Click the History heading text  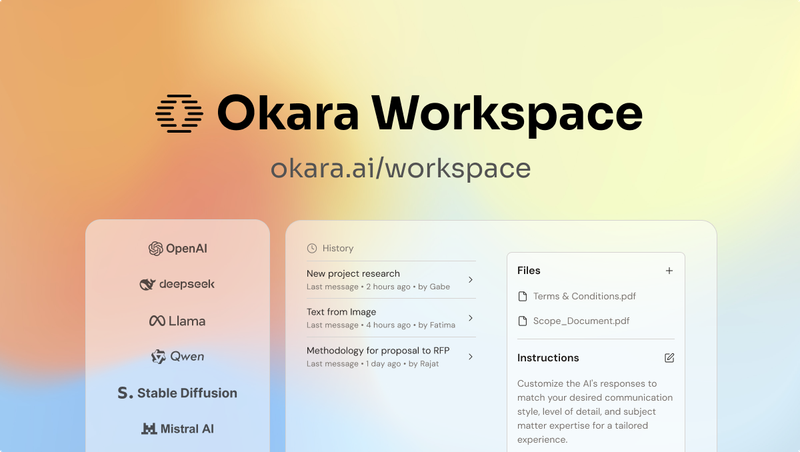pyautogui.click(x=338, y=248)
